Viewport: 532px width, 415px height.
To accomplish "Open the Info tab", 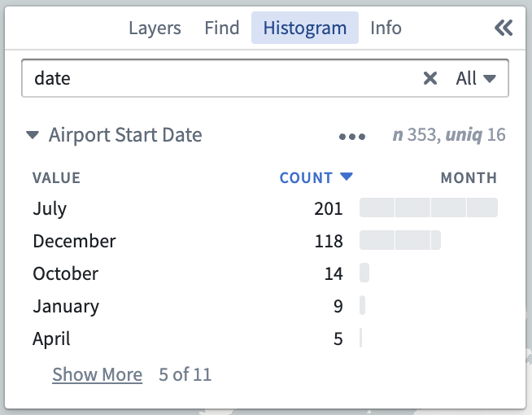I will tap(386, 28).
